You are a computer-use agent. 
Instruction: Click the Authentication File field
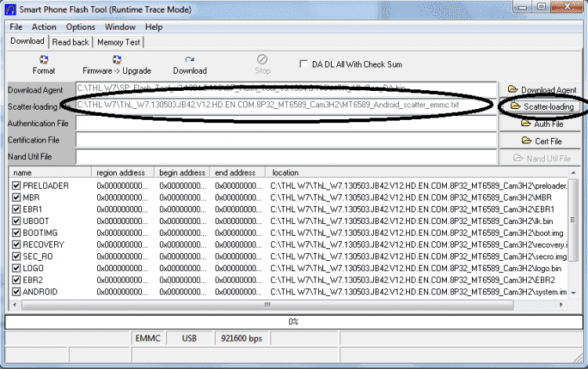point(286,123)
